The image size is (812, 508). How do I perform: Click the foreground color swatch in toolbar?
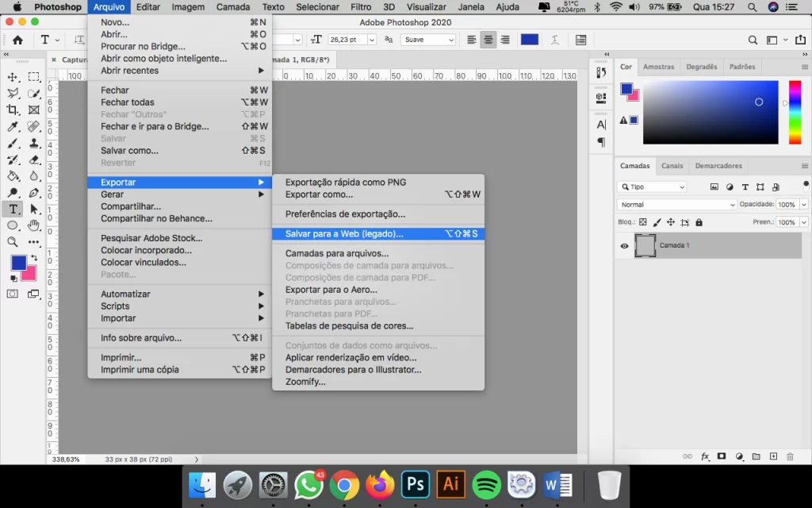[x=19, y=263]
